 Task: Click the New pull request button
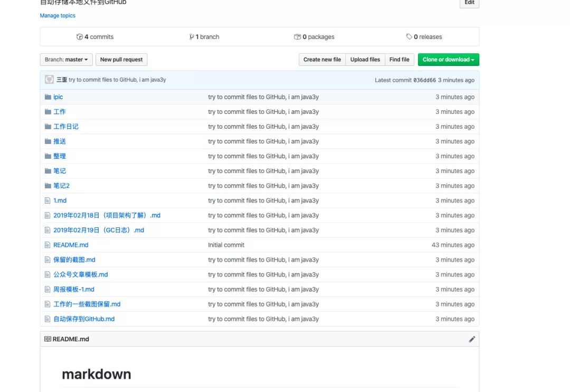(121, 60)
